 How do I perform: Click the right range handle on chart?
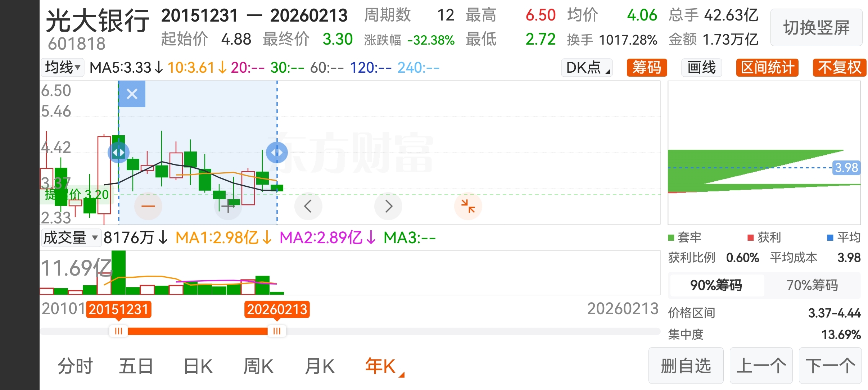tap(277, 153)
